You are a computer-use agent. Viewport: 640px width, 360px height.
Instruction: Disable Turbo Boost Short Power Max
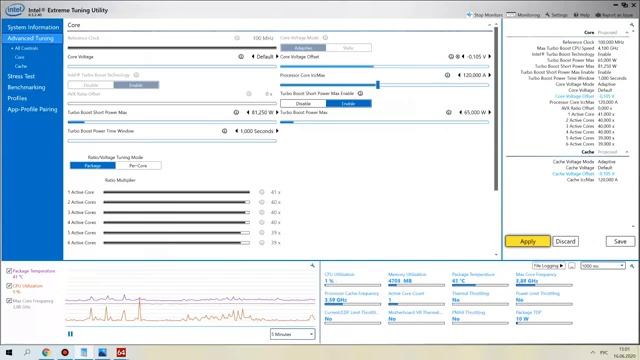point(303,104)
